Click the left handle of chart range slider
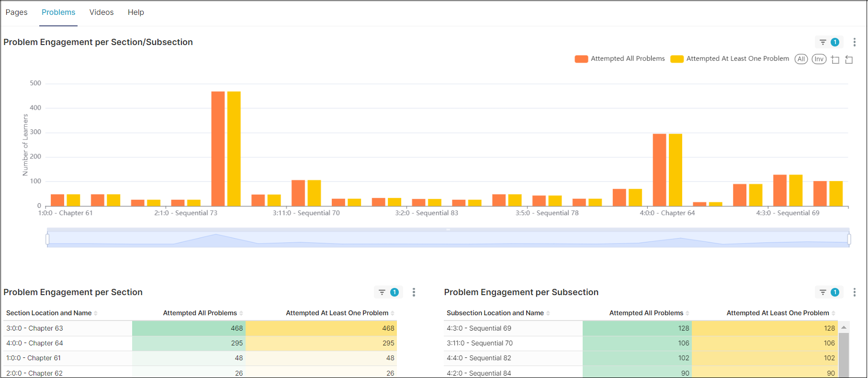Viewport: 868px width, 378px height. point(47,239)
